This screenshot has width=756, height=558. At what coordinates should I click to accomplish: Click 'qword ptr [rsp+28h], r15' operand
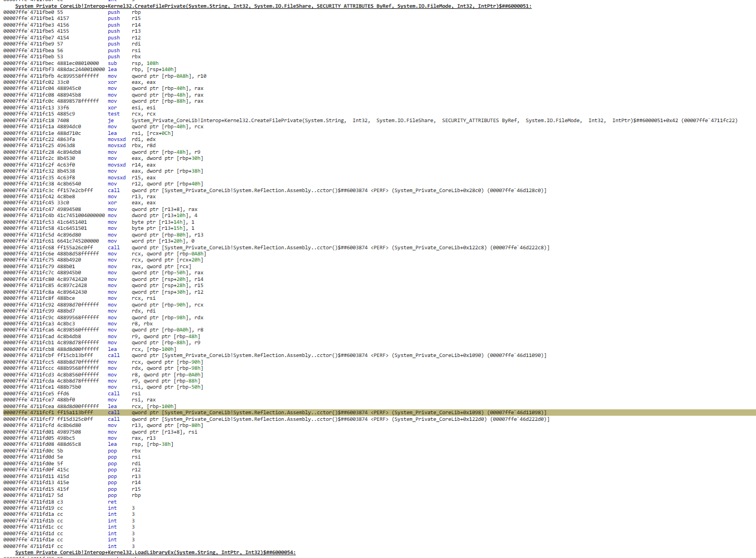167,285
